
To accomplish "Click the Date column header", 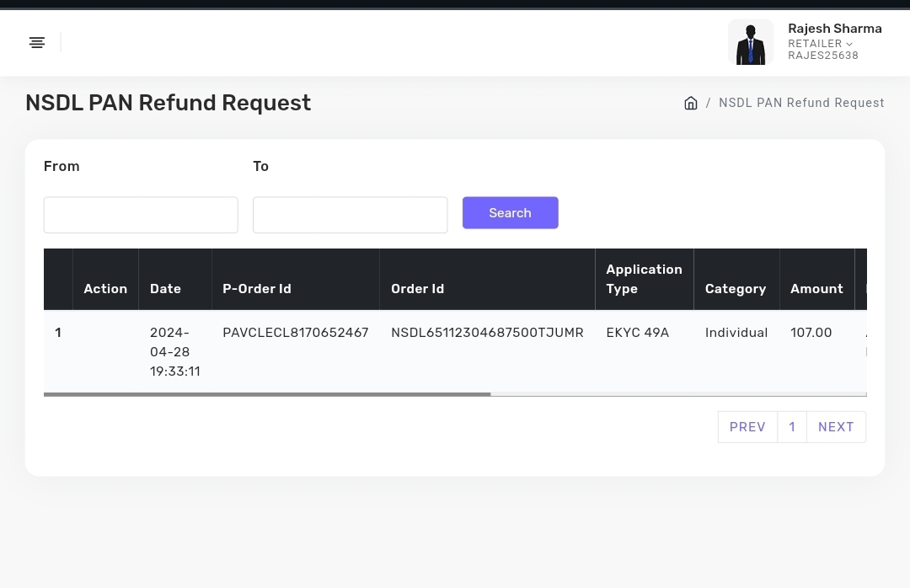I will click(x=165, y=289).
